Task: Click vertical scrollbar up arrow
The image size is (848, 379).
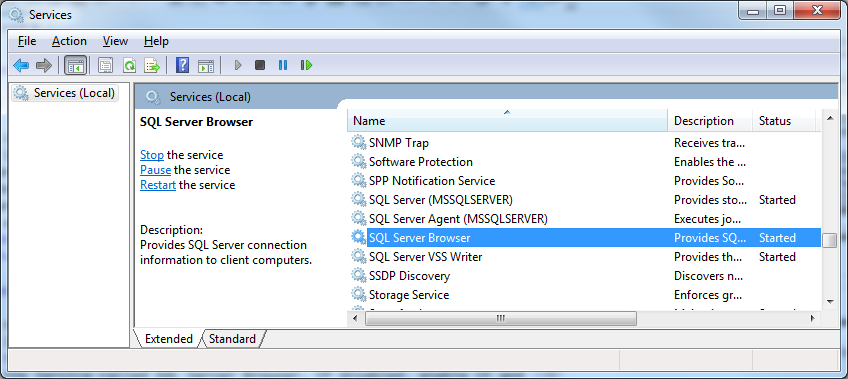Action: click(x=830, y=117)
